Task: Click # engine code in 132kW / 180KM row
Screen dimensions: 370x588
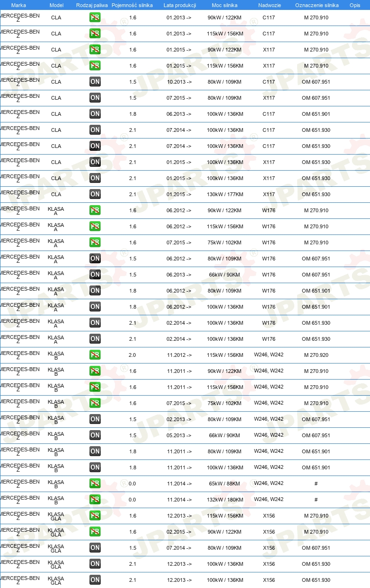Action: tap(316, 500)
